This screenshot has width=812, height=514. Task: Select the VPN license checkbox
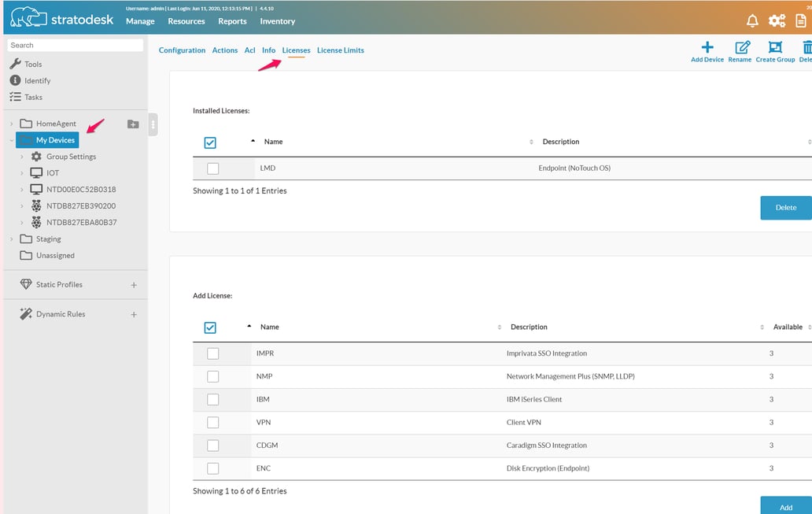212,423
